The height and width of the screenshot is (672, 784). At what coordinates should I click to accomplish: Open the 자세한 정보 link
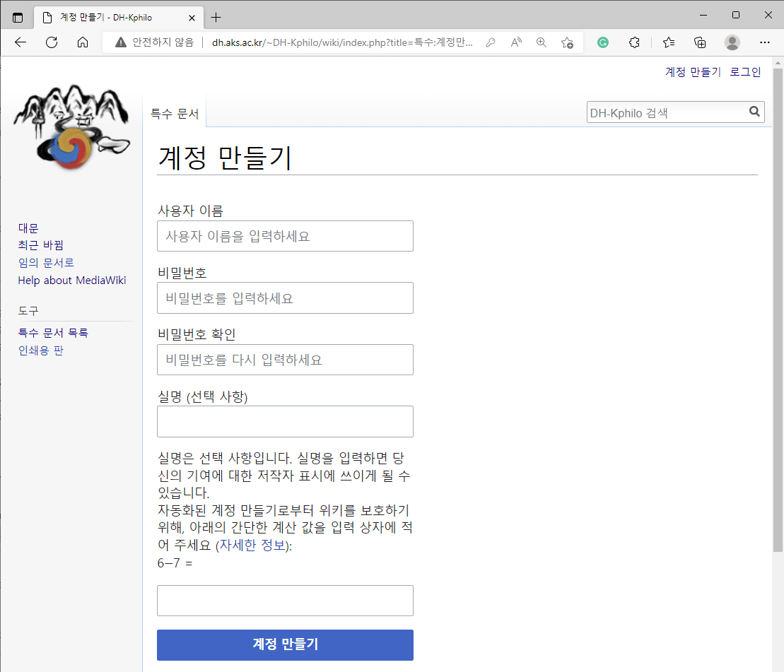click(x=252, y=546)
